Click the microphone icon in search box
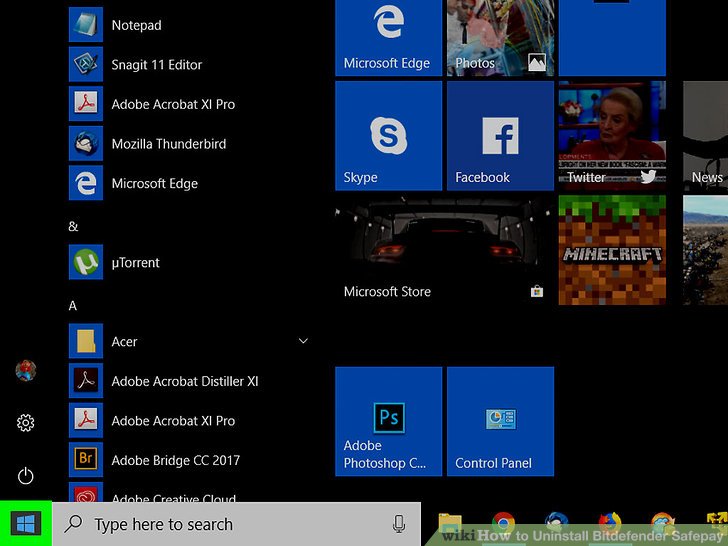Screen dimensions: 728x546 coord(399,524)
